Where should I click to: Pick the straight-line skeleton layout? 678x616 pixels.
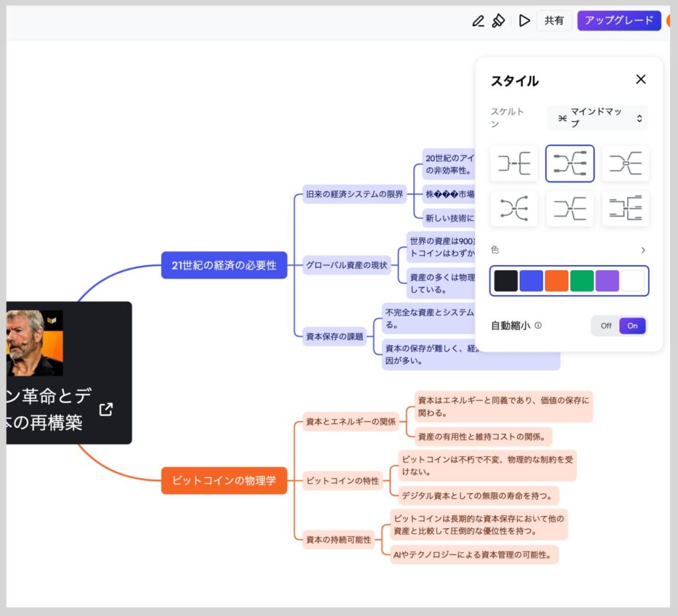point(570,208)
